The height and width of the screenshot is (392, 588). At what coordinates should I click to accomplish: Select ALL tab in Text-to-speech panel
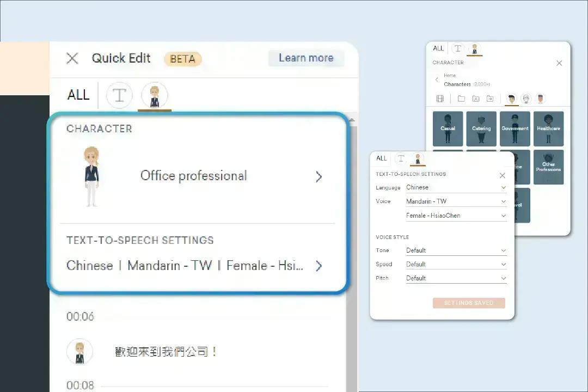tap(381, 158)
